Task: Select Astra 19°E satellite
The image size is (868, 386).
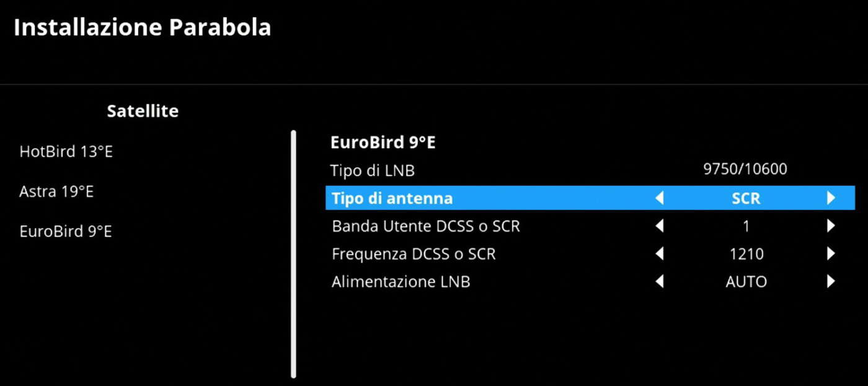Action: click(56, 191)
